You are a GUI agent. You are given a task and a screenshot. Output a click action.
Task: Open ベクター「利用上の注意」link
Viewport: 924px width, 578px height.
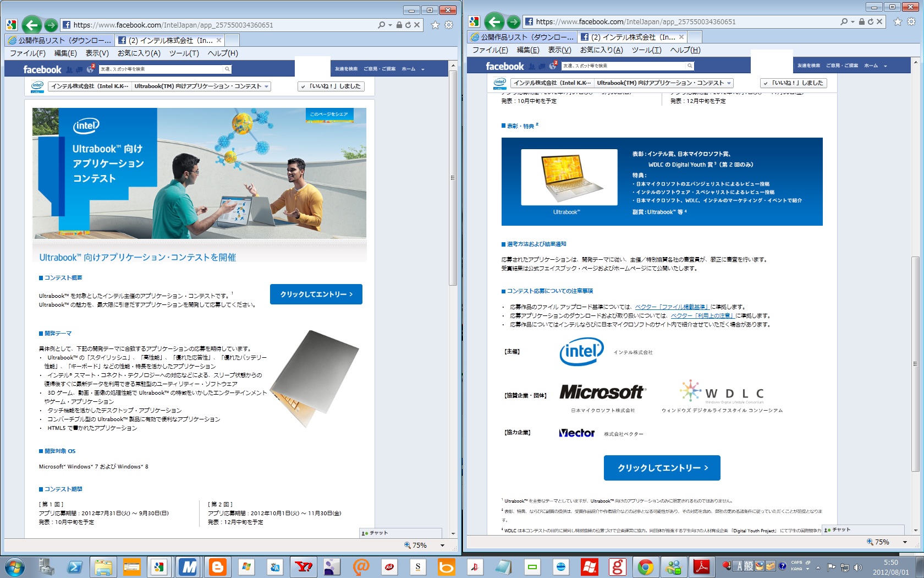(703, 316)
